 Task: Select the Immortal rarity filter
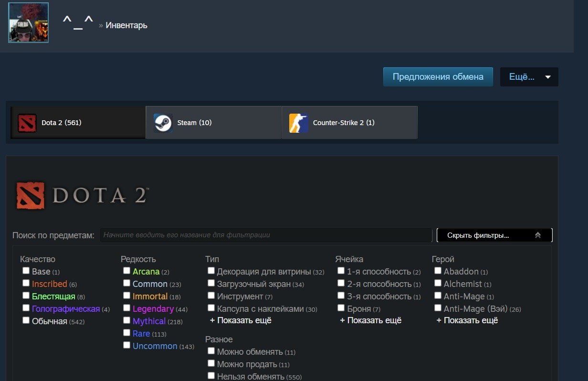(126, 296)
